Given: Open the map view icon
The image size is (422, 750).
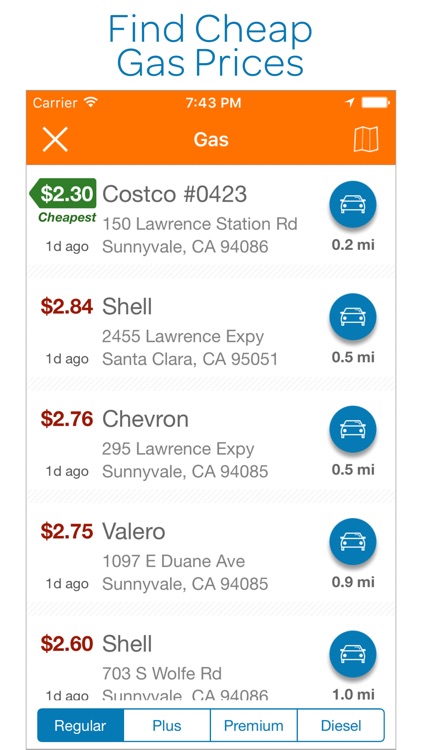Looking at the screenshot, I should [366, 139].
